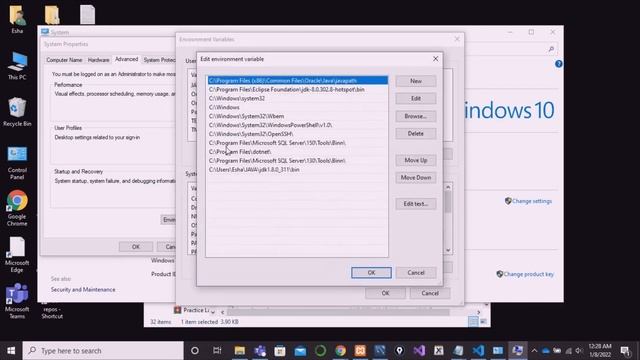Click the New button in Edit environment variable
Image resolution: width=640 pixels, height=360 pixels.
[416, 81]
